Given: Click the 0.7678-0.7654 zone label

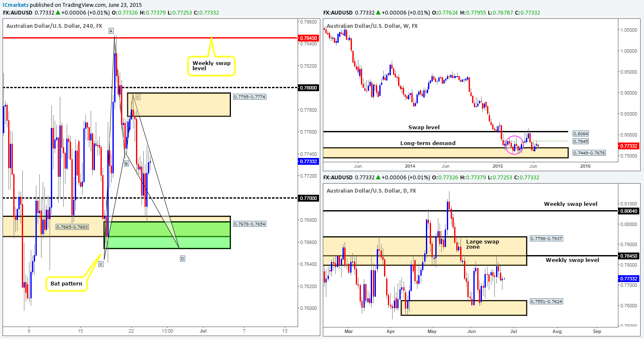Looking at the screenshot, I should pos(250,224).
